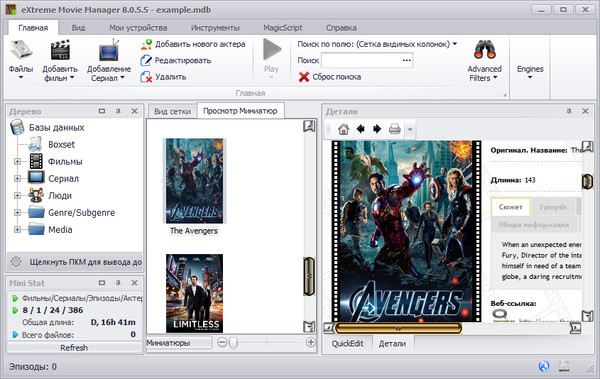Click the Play button in the ribbon
This screenshot has height=379, width=600.
click(x=271, y=58)
